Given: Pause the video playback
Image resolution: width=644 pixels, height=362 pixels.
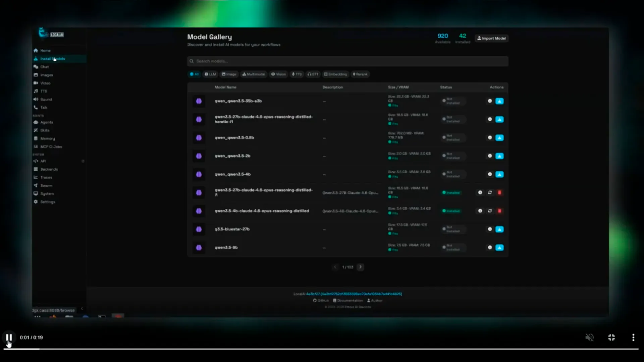Looking at the screenshot, I should [9, 338].
